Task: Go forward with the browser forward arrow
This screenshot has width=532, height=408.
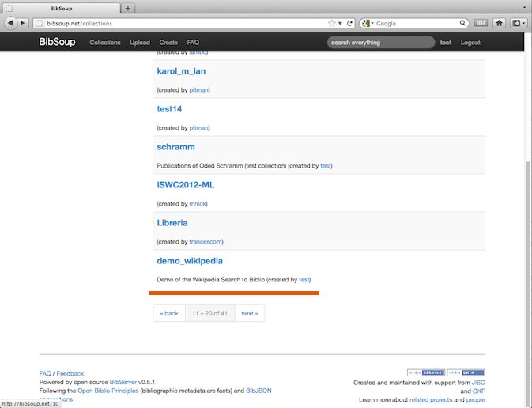Action: (x=23, y=23)
